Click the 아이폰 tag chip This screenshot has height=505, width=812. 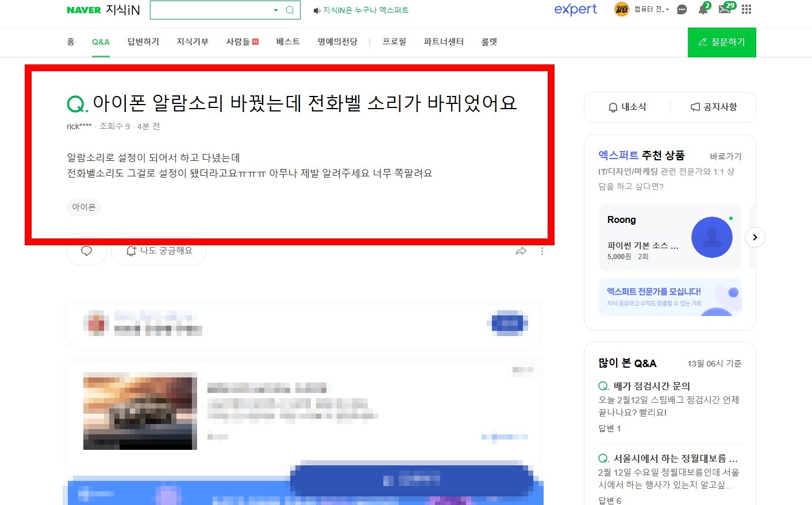[x=84, y=207]
